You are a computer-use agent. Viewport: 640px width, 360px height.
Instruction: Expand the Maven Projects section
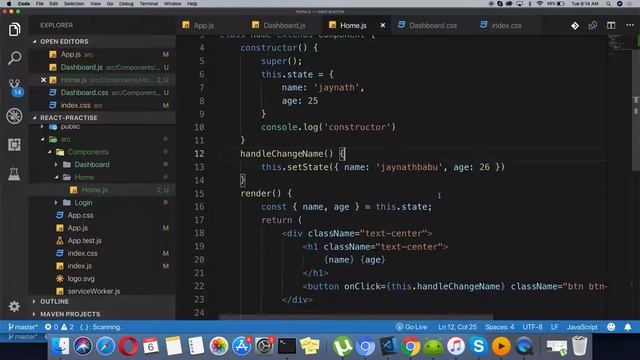[70, 314]
